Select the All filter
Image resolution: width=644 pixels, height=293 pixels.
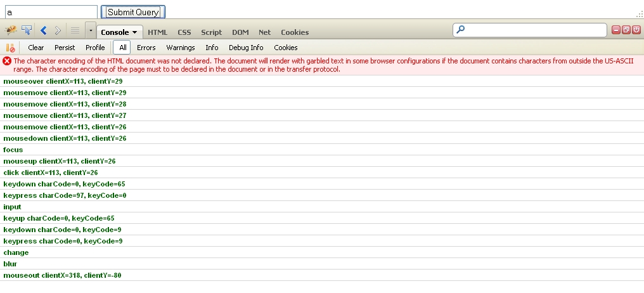[122, 48]
